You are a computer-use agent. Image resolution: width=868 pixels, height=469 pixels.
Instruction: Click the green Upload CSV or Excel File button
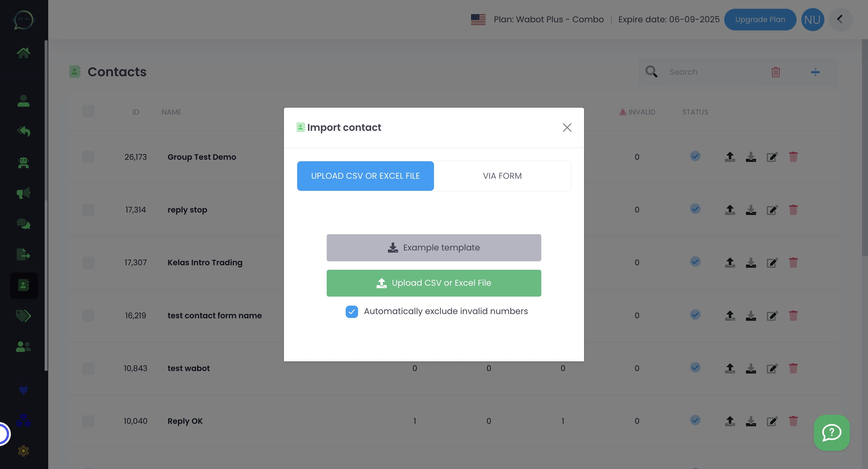tap(434, 283)
